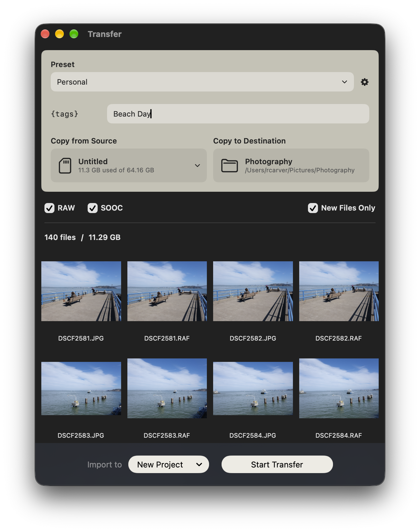420x532 pixels.
Task: Select DSCF2583.RAF thumbnail
Action: click(167, 388)
